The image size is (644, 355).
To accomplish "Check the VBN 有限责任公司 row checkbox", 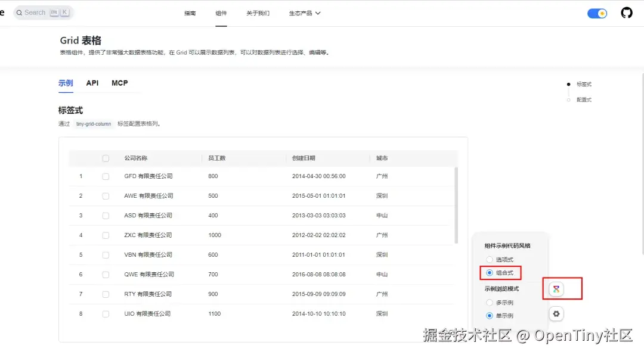I will [x=106, y=256].
